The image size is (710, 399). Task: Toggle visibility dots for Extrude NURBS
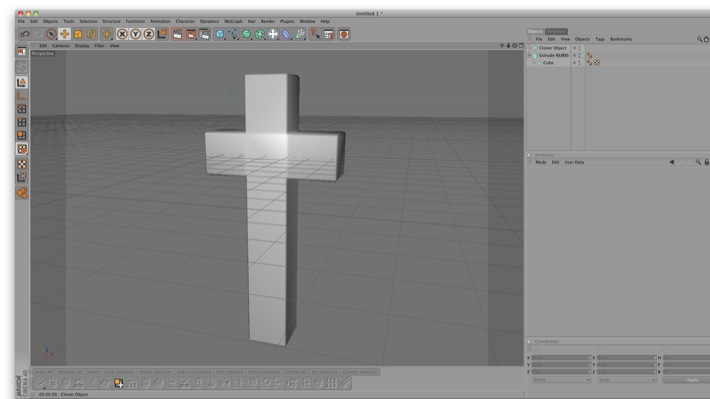pyautogui.click(x=579, y=55)
